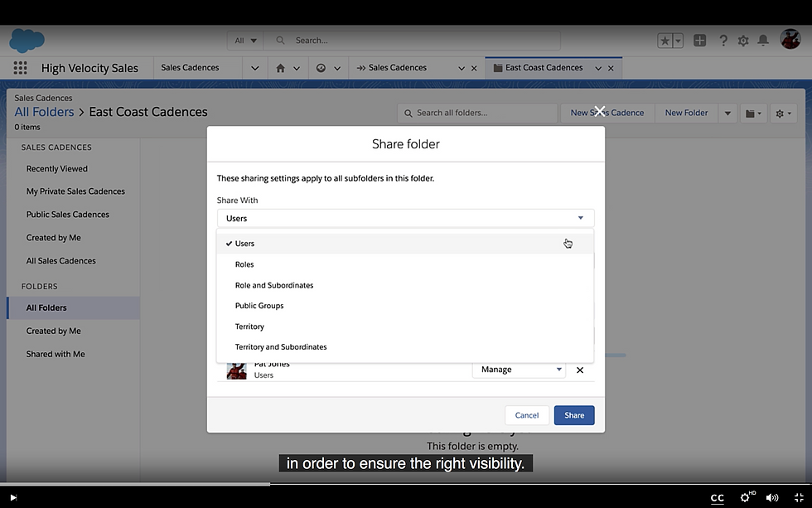Open the list settings gear menu
The image size is (812, 508).
[783, 113]
